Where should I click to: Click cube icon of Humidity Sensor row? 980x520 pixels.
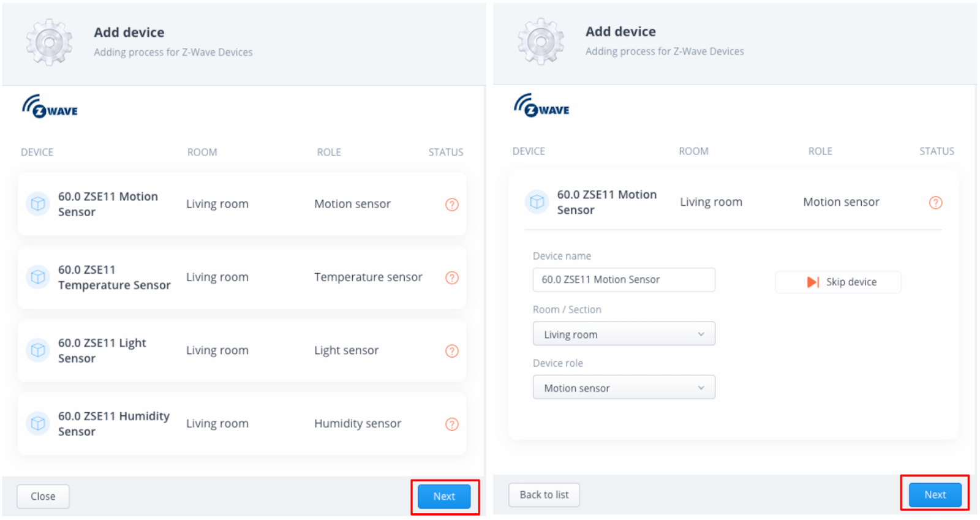[x=38, y=423]
